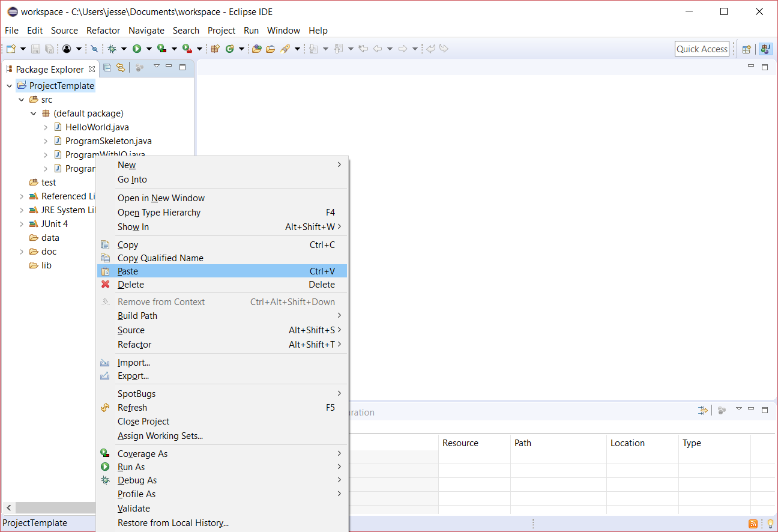Open the Run button dropdown arrow

149,49
